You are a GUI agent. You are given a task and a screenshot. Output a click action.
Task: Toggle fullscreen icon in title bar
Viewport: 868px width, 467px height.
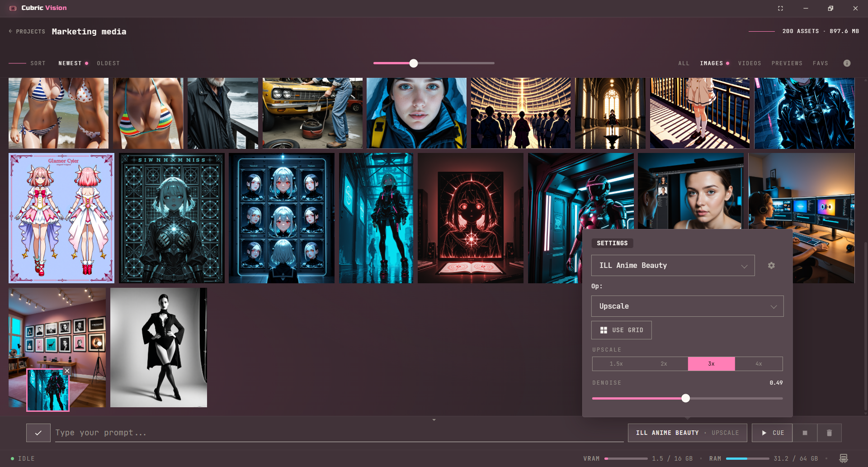780,8
